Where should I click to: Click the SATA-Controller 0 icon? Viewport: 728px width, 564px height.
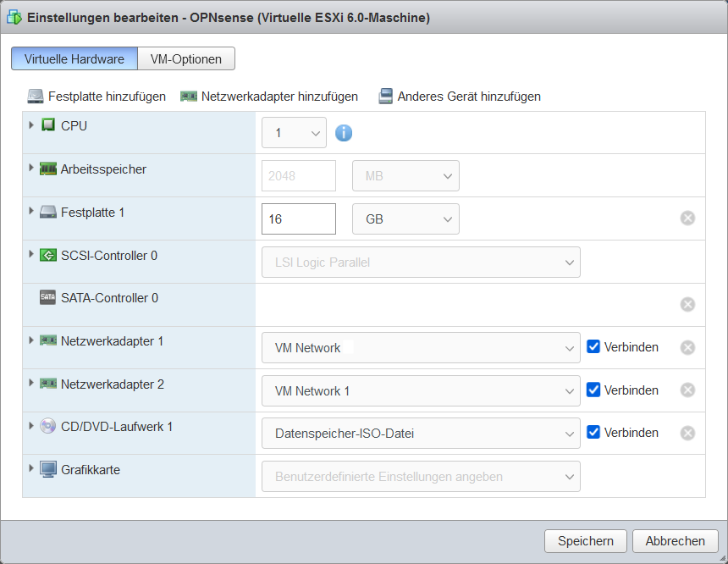coord(48,298)
